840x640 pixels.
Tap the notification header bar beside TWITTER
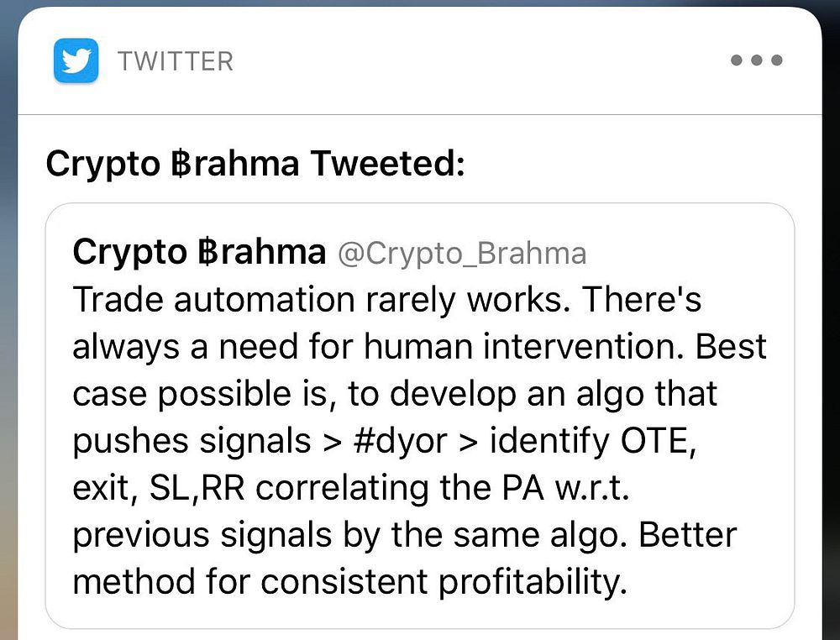[482, 60]
